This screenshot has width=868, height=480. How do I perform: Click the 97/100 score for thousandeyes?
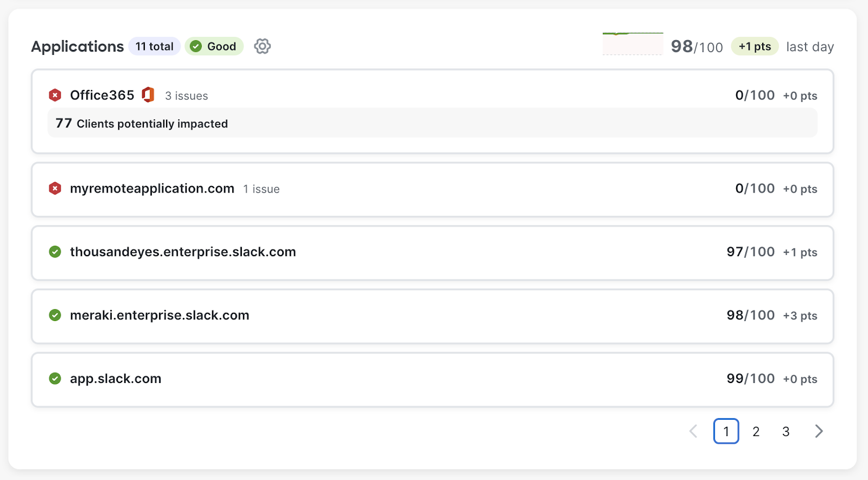click(x=751, y=252)
